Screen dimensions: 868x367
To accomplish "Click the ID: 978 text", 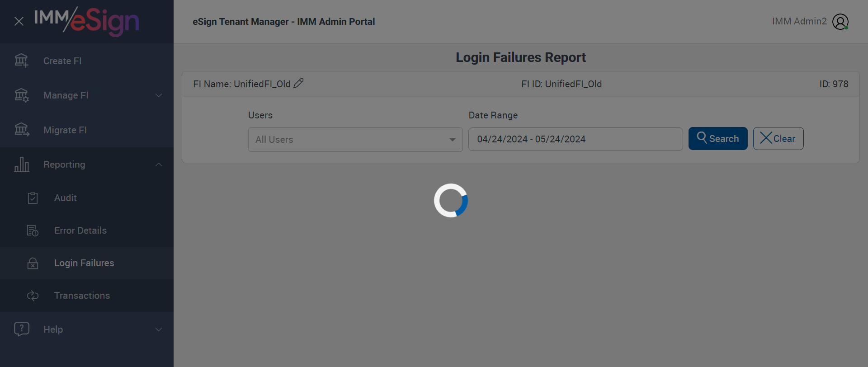I will tap(834, 84).
